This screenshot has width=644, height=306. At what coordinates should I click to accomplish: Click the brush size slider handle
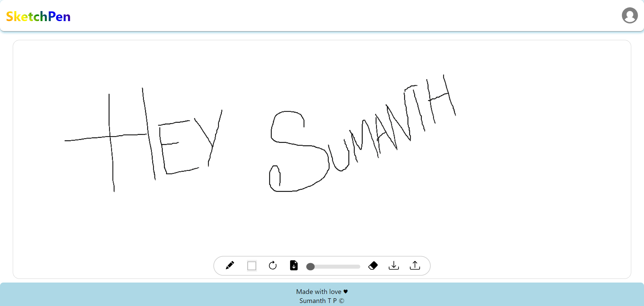tap(311, 266)
